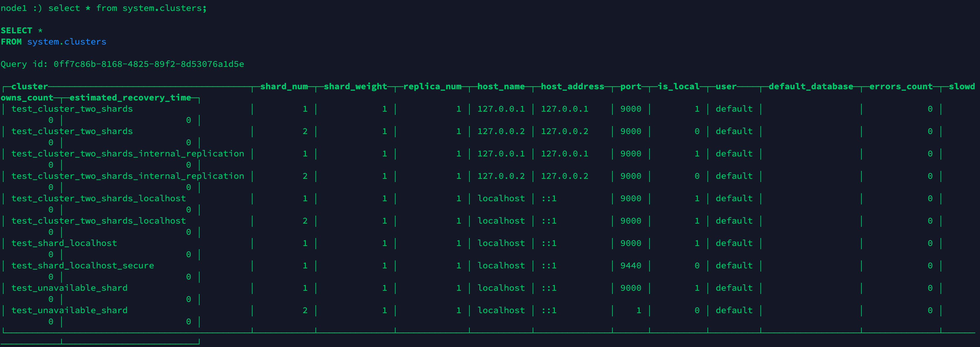Click the SELECT keyword in the formatted query
Image resolution: width=980 pixels, height=347 pixels.
16,30
